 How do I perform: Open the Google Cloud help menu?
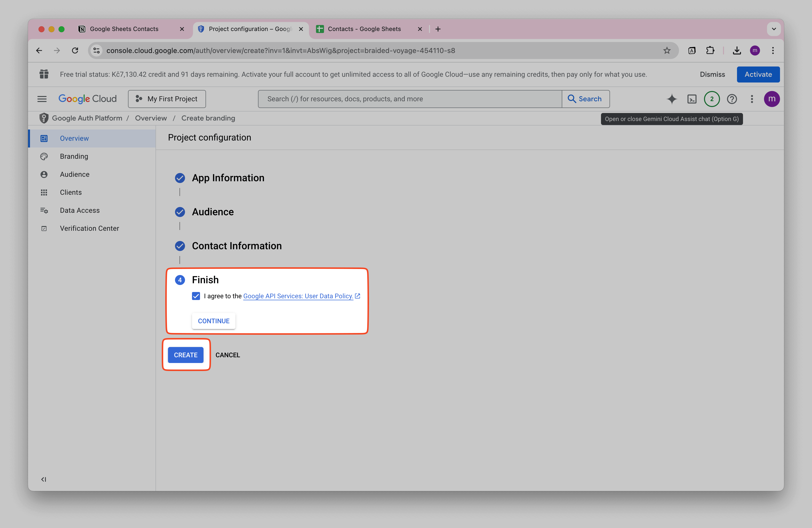732,99
